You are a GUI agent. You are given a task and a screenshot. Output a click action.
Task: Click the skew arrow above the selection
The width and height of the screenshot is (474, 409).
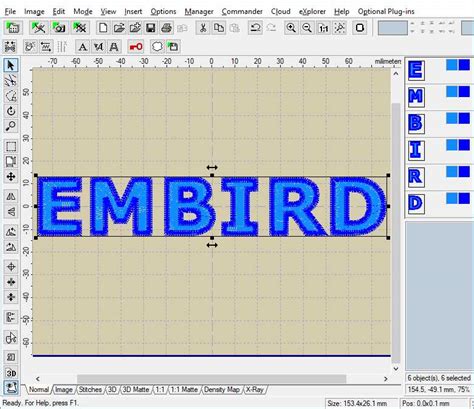pos(212,167)
